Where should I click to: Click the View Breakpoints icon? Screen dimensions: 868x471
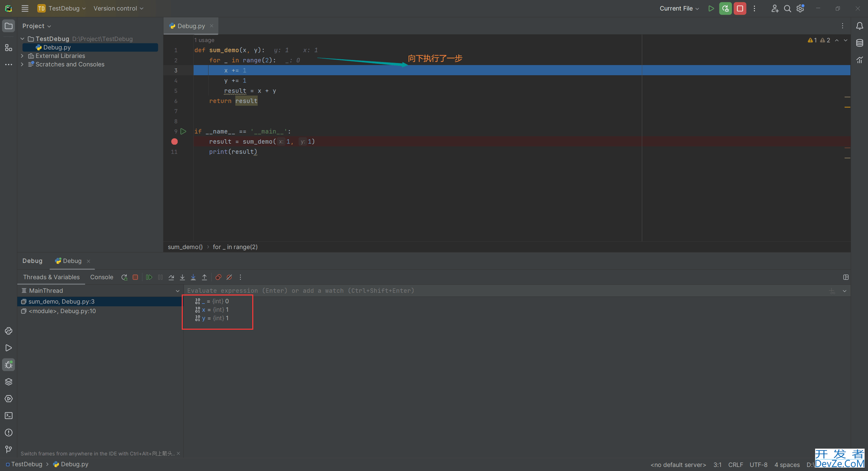[218, 277]
